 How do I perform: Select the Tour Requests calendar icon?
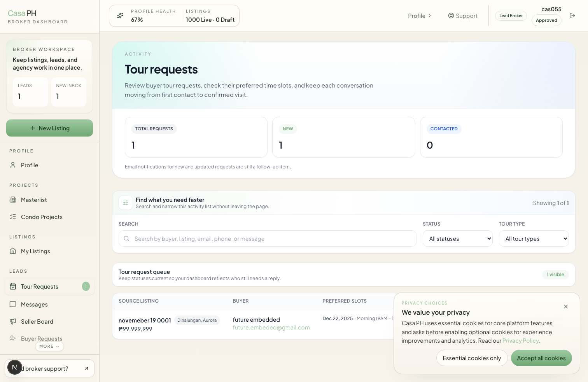(13, 286)
